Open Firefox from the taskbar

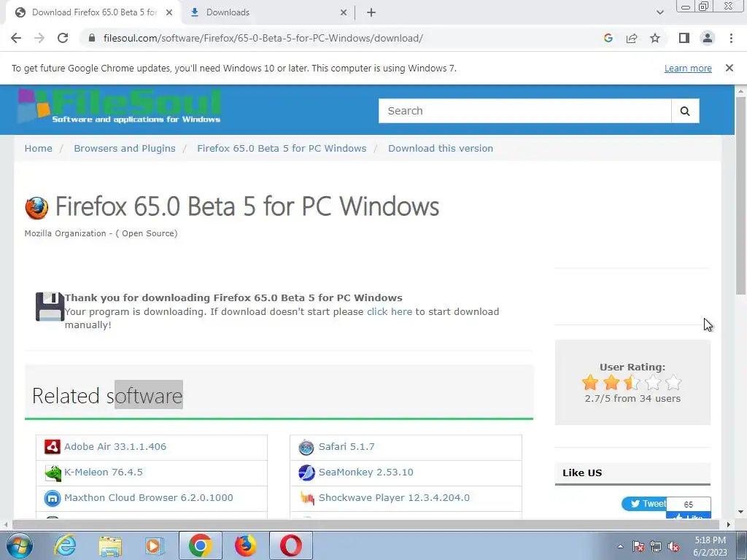point(245,545)
